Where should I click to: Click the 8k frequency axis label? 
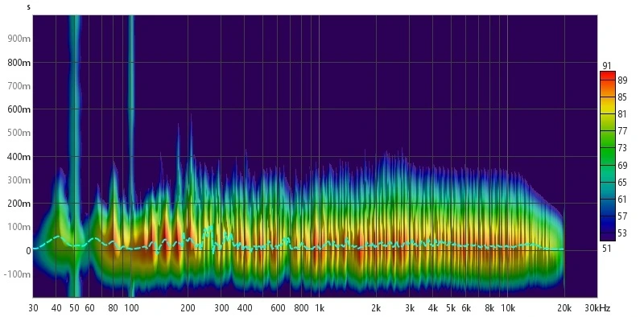(x=489, y=308)
